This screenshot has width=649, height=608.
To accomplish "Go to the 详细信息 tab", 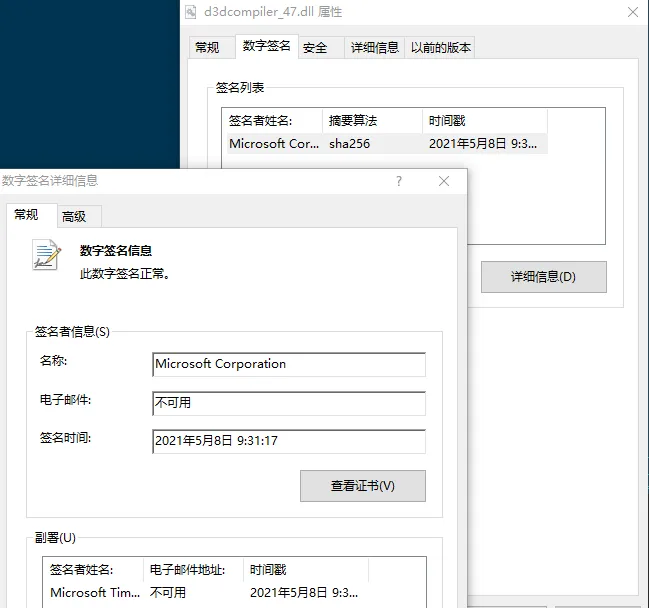I will click(374, 47).
